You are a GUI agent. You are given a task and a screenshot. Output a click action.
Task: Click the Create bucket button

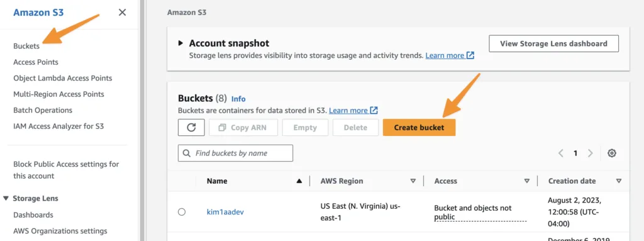(x=419, y=128)
